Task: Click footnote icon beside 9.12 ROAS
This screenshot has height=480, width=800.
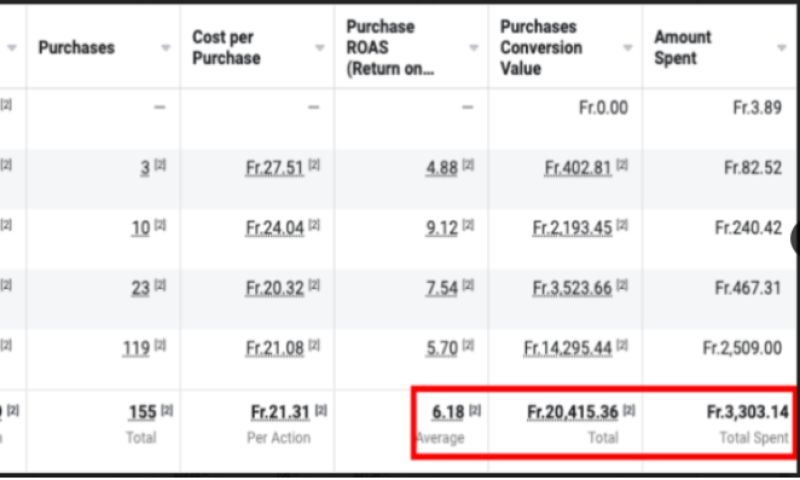Action: 469,228
